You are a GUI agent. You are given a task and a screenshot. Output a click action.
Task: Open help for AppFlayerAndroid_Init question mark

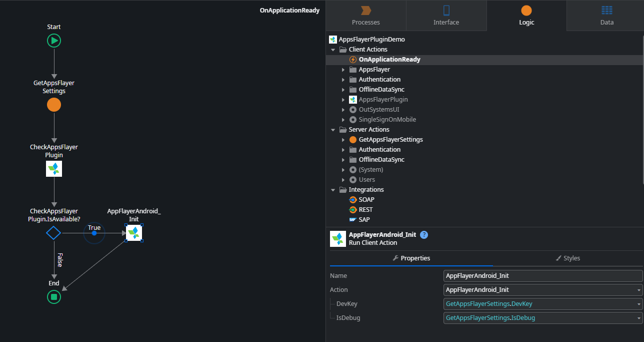(x=424, y=235)
